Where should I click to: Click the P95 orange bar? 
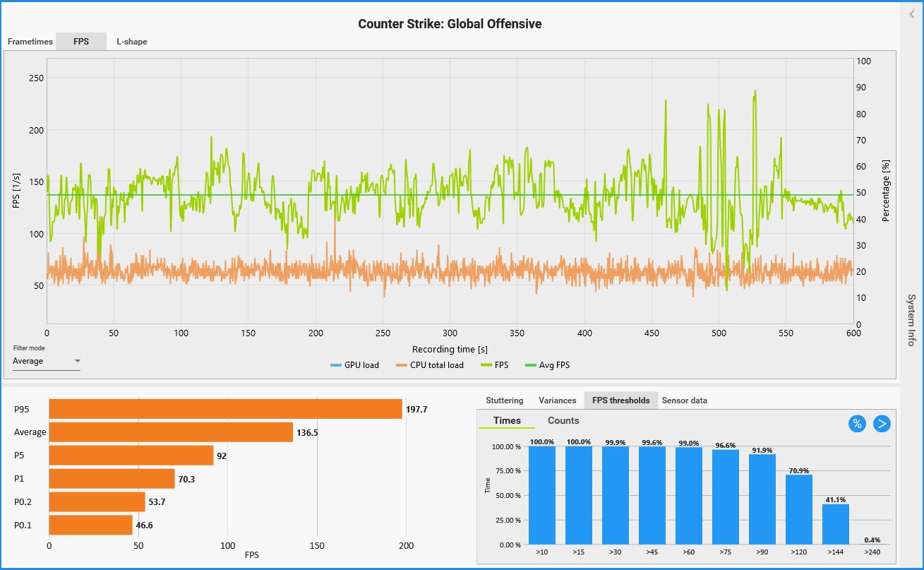click(x=225, y=409)
